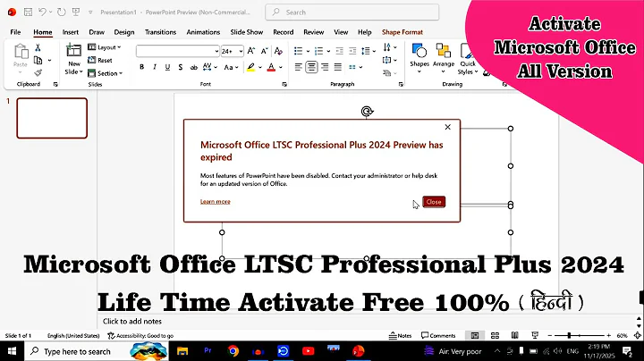Select the Format Painter brush

click(x=38, y=73)
